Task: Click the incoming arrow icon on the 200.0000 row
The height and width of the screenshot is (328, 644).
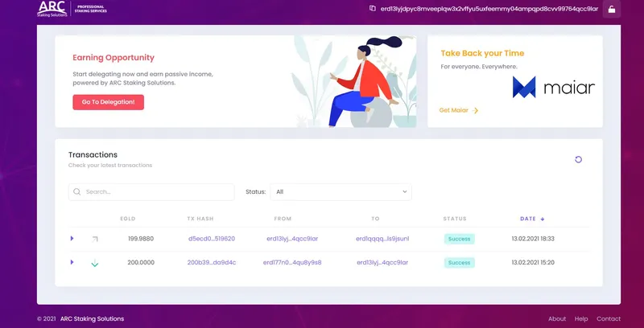Action: (x=95, y=263)
